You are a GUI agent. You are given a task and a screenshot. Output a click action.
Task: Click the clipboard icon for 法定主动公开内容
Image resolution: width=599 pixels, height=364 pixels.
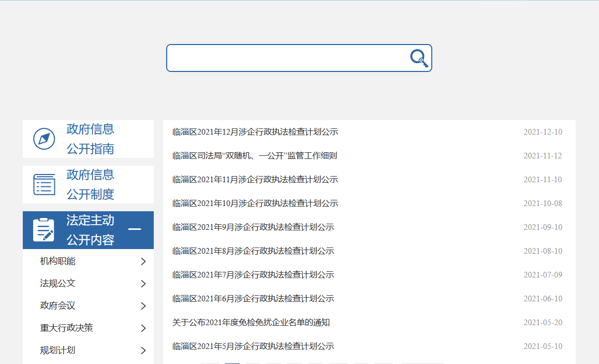pos(43,230)
